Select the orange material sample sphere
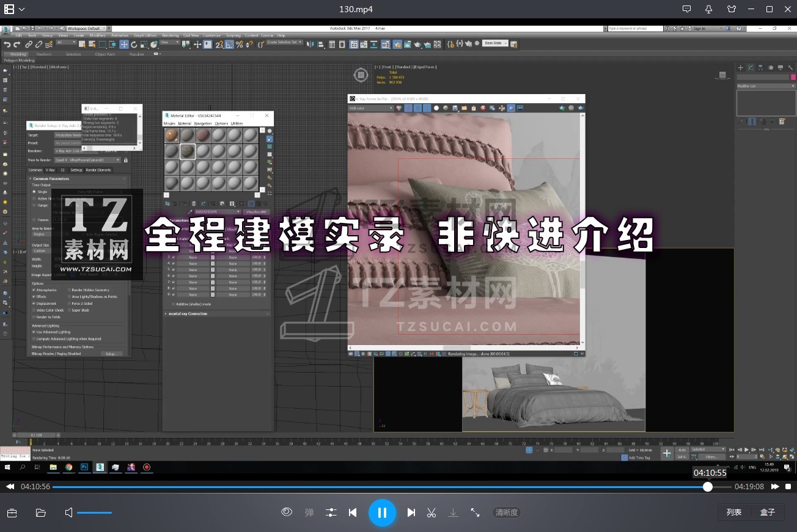This screenshot has height=532, width=797. click(x=172, y=135)
